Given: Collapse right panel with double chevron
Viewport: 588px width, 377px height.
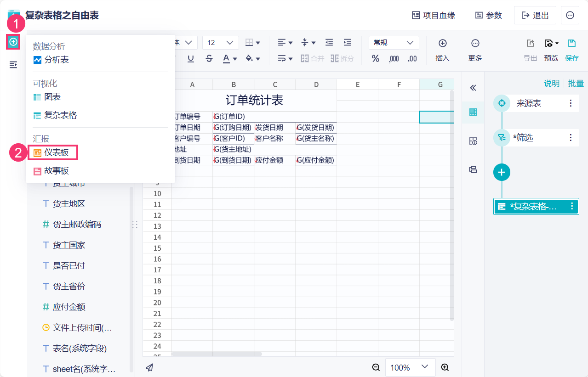Looking at the screenshot, I should [x=473, y=88].
